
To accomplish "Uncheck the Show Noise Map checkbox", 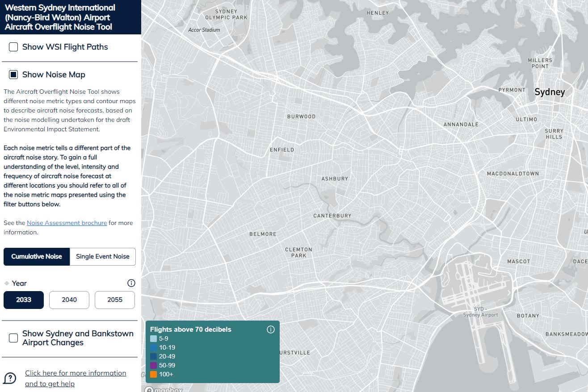I will click(13, 75).
